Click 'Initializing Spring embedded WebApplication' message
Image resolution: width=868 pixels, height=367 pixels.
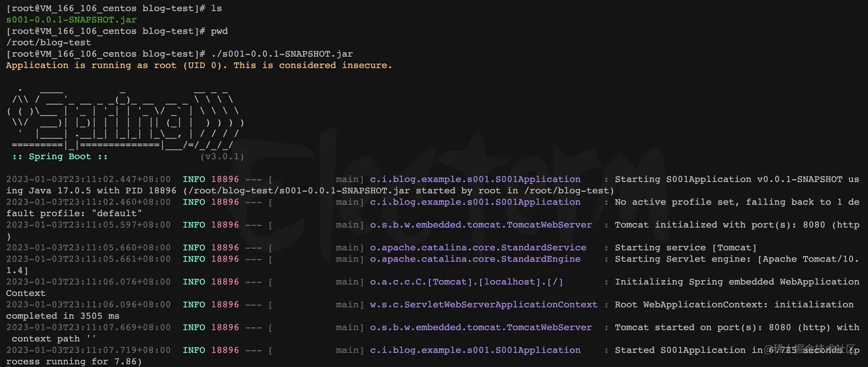coord(737,282)
